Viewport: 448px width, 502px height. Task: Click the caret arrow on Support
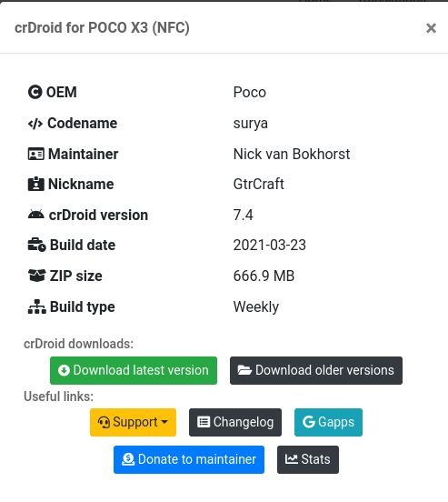pyautogui.click(x=164, y=422)
